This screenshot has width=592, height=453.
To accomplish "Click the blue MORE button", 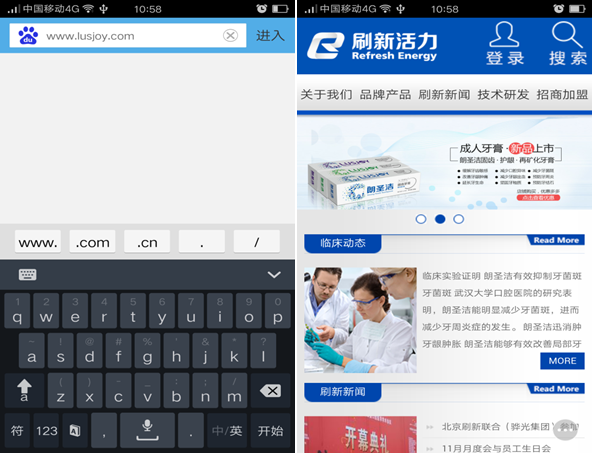I will point(562,361).
